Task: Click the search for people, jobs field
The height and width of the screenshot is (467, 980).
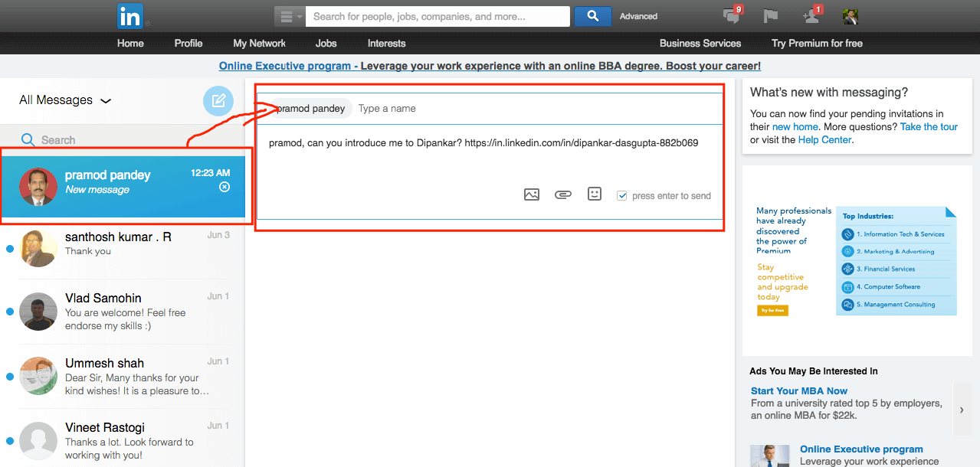Action: coord(438,16)
